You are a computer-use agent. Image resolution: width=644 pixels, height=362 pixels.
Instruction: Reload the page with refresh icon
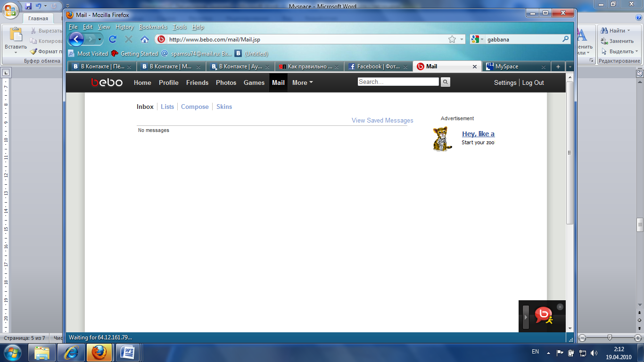[x=113, y=39]
